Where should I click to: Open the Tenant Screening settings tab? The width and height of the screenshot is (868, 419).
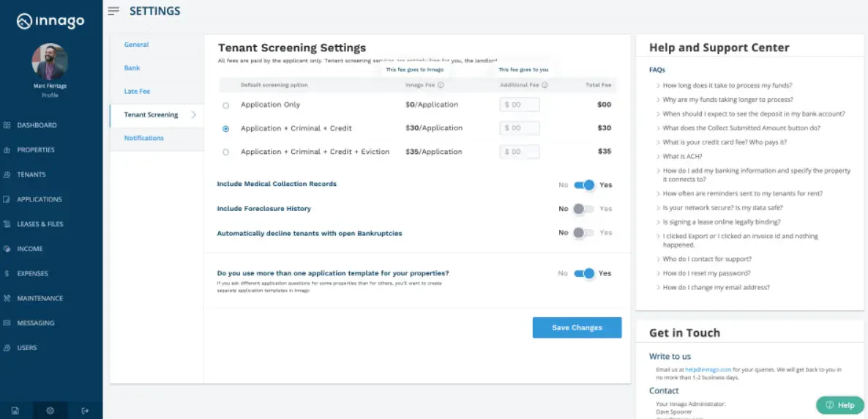[x=157, y=115]
